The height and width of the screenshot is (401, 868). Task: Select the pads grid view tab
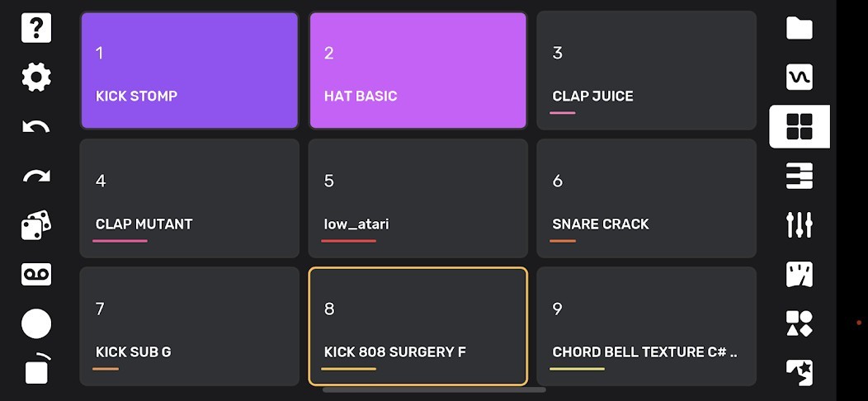pyautogui.click(x=799, y=126)
